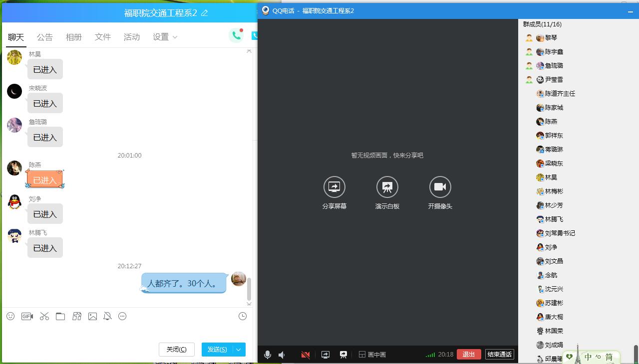Open chat message history clock icon

[243, 316]
